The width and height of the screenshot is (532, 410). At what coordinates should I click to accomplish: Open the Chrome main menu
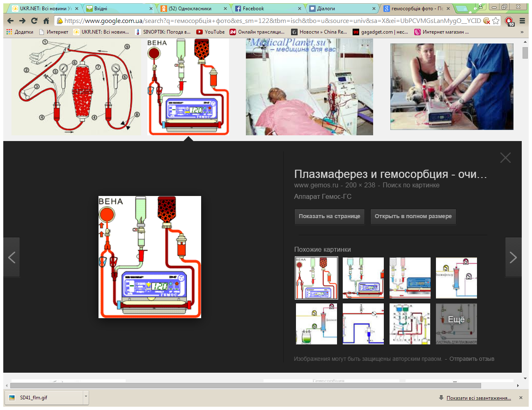522,20
